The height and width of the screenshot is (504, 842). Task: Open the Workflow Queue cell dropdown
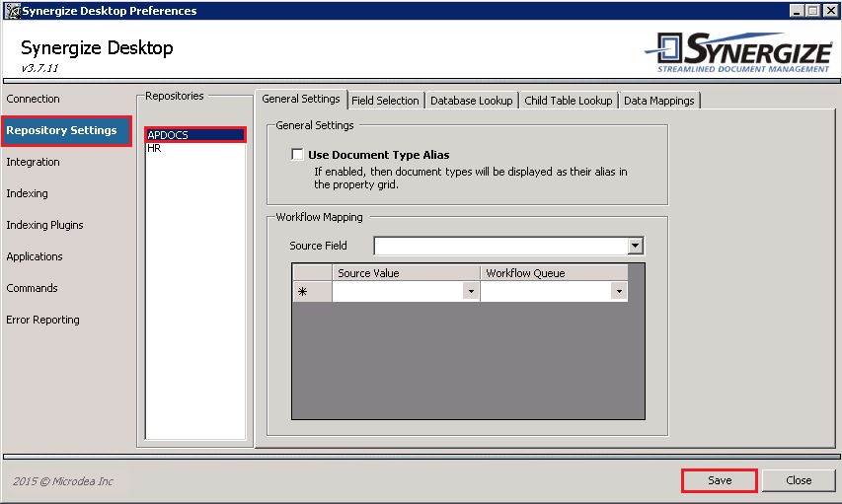click(619, 291)
